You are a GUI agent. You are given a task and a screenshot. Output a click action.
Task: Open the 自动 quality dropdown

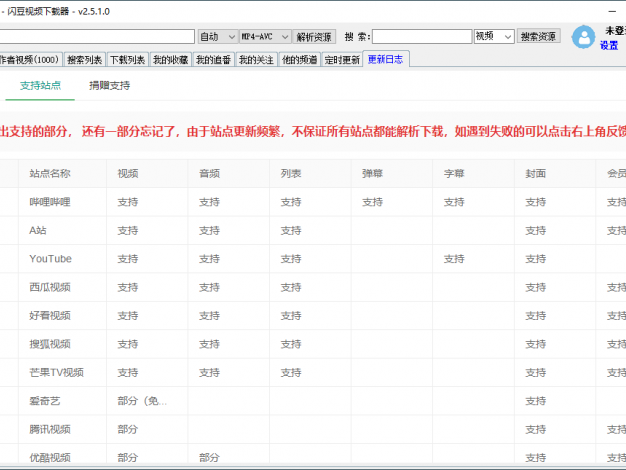(x=218, y=37)
